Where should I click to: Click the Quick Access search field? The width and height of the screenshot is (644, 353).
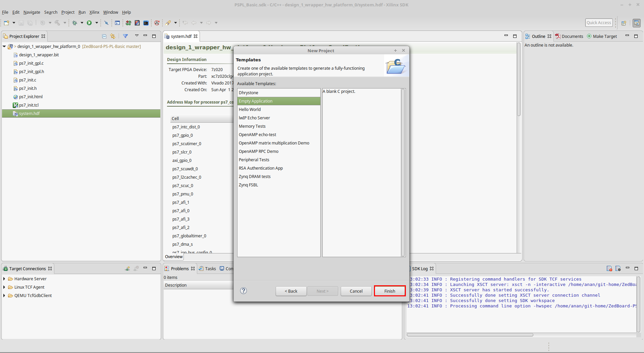pos(599,23)
